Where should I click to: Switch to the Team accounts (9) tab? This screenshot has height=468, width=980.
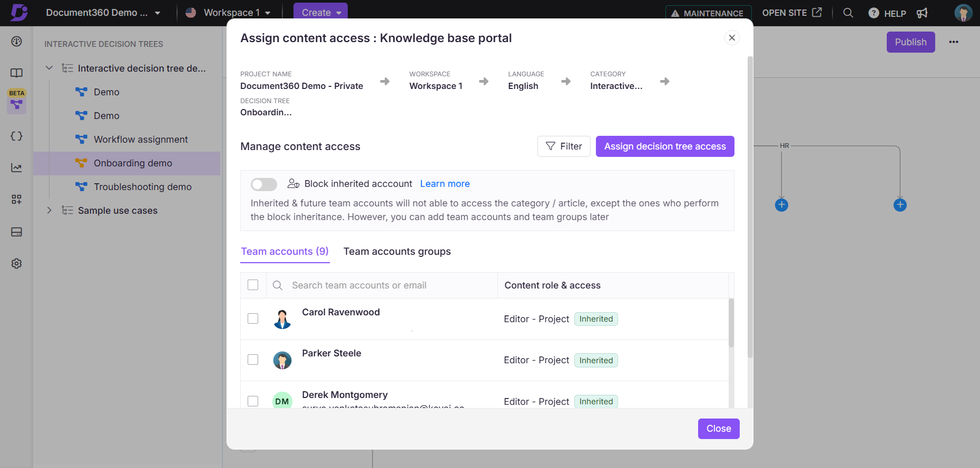pyautogui.click(x=285, y=252)
